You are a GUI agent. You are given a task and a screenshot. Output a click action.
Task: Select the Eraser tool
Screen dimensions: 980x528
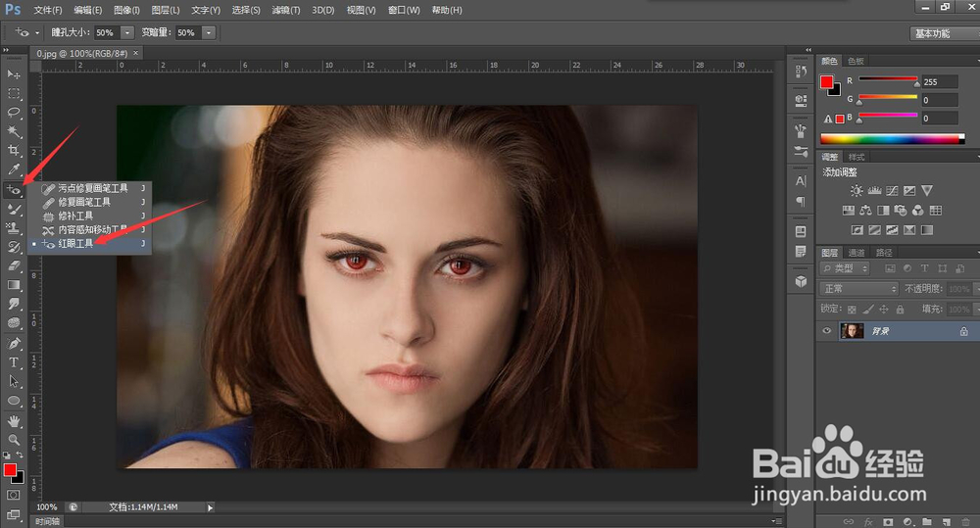tap(13, 265)
